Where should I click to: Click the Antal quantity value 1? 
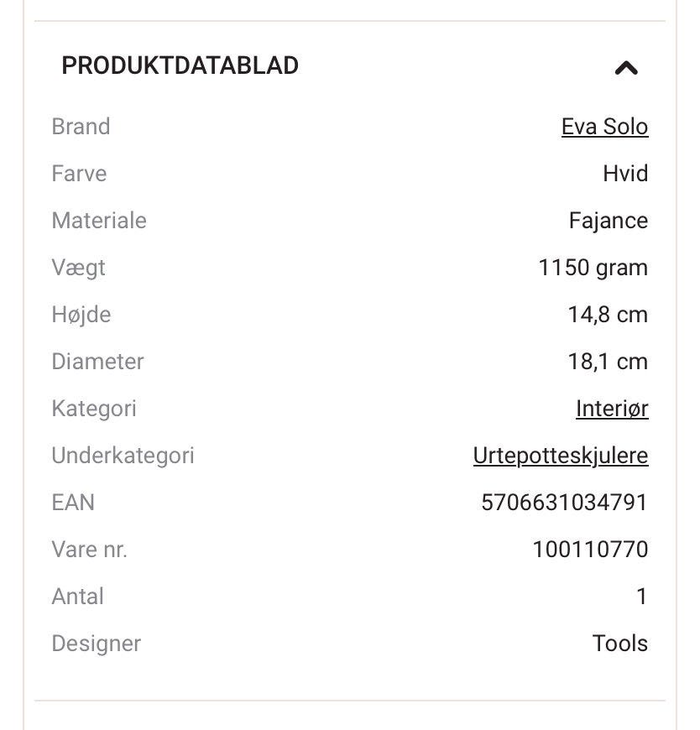pyautogui.click(x=642, y=597)
